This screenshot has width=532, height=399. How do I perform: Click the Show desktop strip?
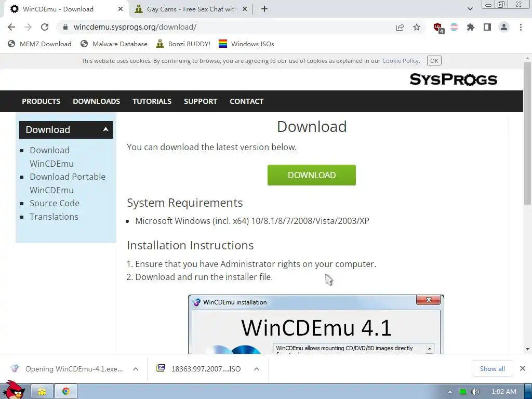click(528, 392)
